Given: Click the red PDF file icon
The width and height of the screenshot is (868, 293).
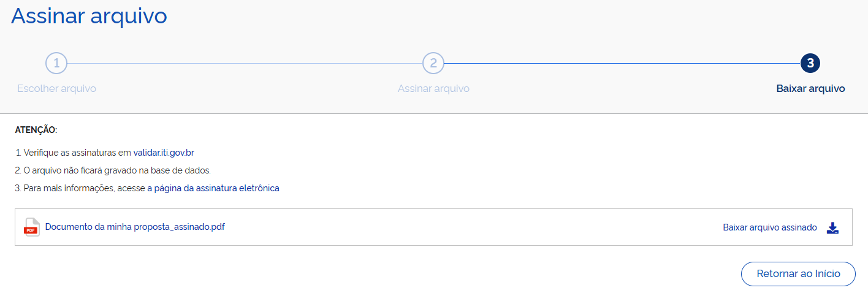Looking at the screenshot, I should tap(31, 227).
